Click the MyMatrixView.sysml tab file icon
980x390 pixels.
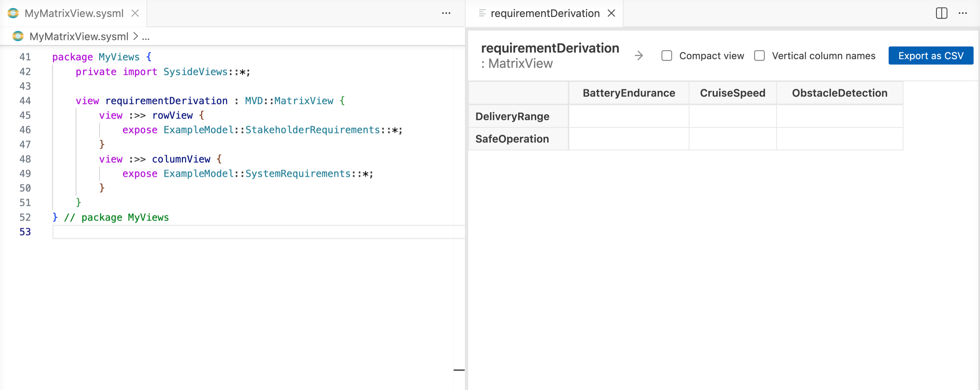click(x=13, y=13)
